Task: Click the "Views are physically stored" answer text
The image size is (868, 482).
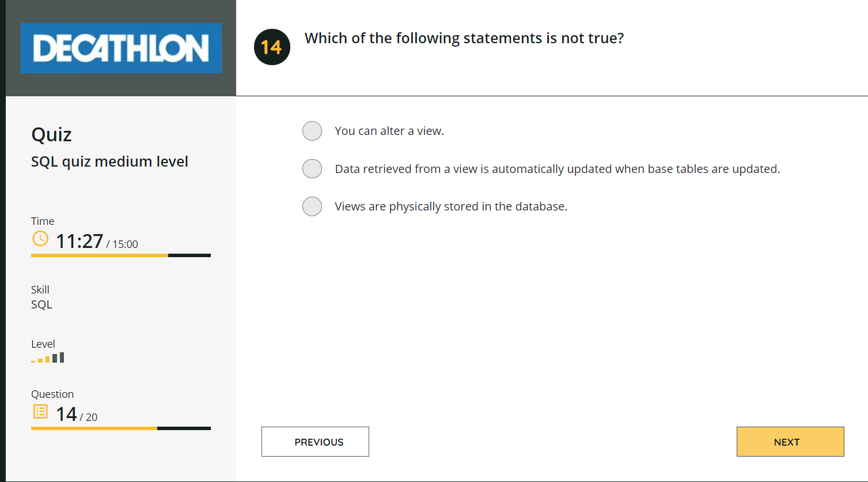Action: point(451,206)
